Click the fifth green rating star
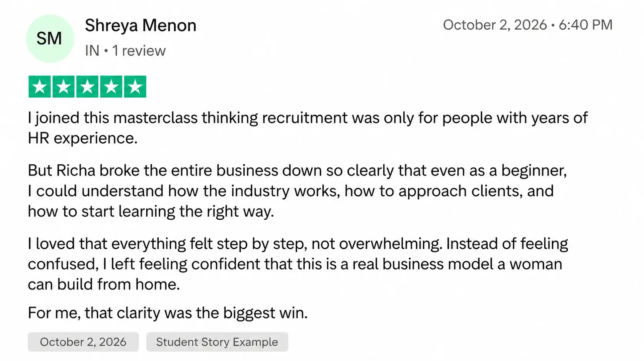The image size is (644, 362). (x=135, y=87)
